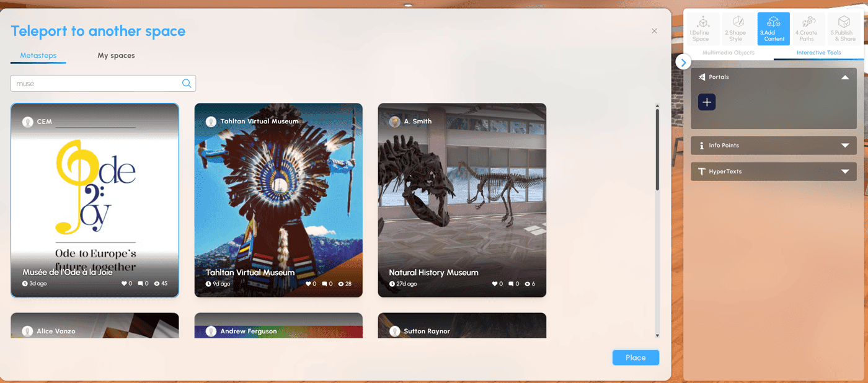This screenshot has height=383, width=868.
Task: Click clock icon on Musée de l'Ode card
Action: click(x=25, y=284)
